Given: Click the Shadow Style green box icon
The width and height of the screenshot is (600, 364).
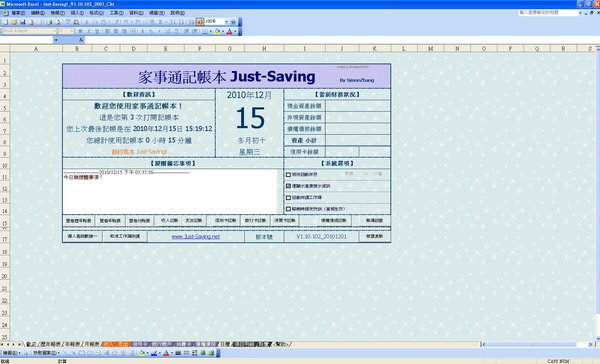Looking at the screenshot, I should [202, 353].
